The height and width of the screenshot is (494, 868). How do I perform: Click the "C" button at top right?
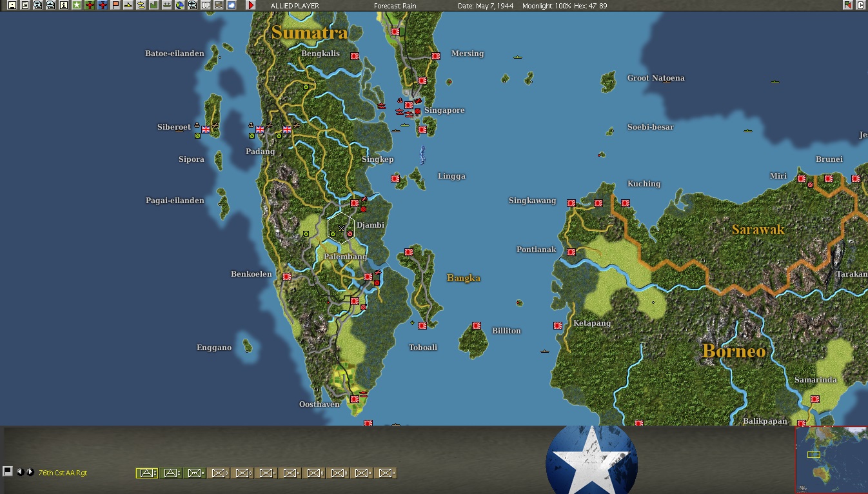pyautogui.click(x=861, y=5)
